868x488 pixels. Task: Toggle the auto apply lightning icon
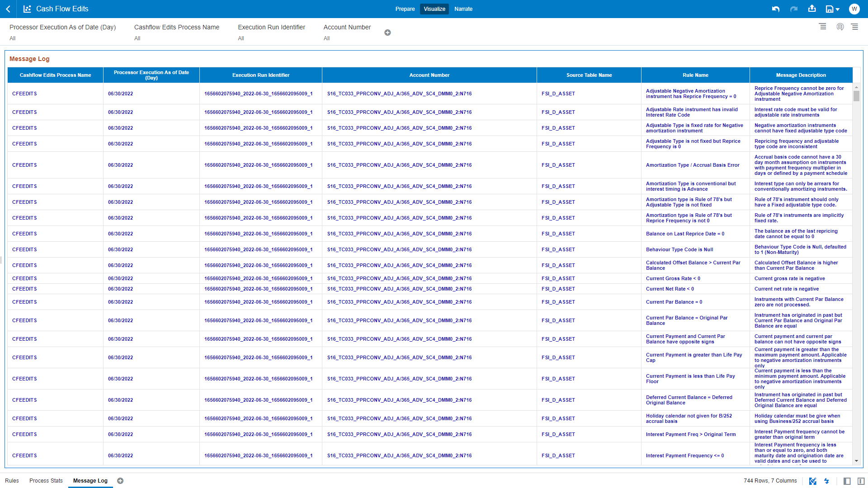tap(826, 481)
